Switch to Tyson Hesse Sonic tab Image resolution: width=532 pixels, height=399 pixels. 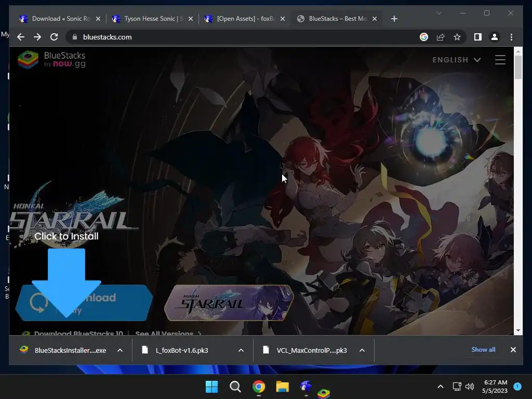[x=153, y=19]
